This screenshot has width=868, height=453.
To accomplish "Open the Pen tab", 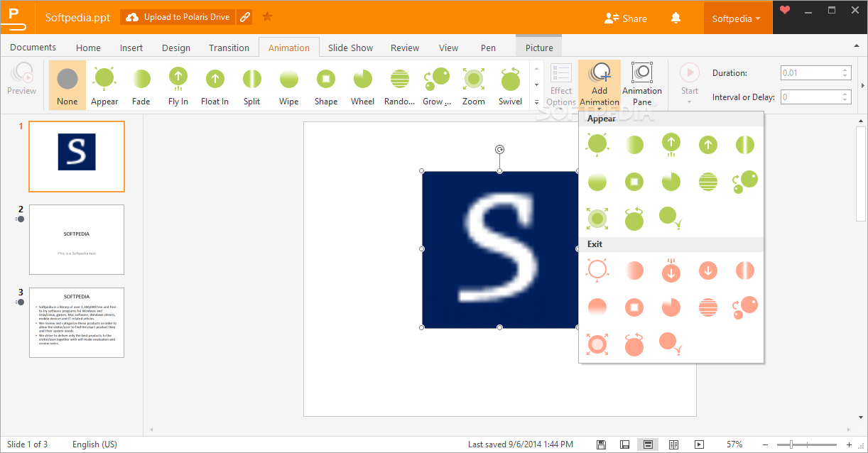I will tap(488, 48).
